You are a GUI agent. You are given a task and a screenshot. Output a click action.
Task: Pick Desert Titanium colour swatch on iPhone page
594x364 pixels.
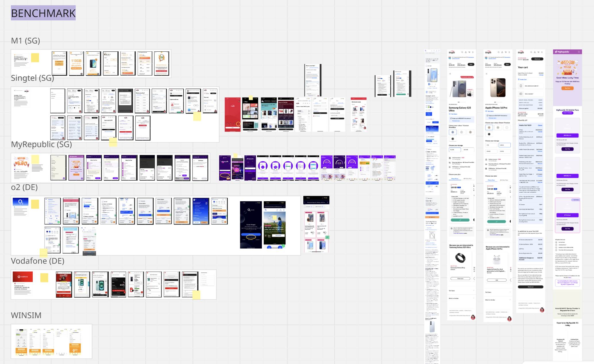click(489, 127)
